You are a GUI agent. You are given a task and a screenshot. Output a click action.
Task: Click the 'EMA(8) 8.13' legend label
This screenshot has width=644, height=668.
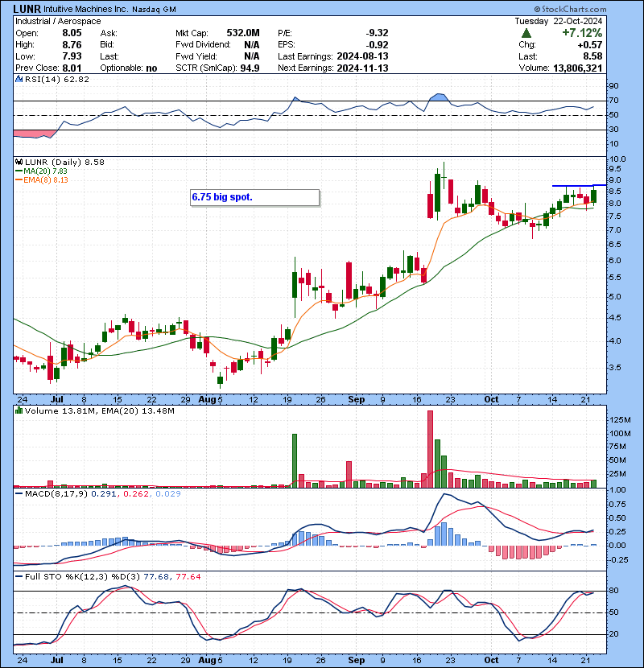[x=46, y=180]
